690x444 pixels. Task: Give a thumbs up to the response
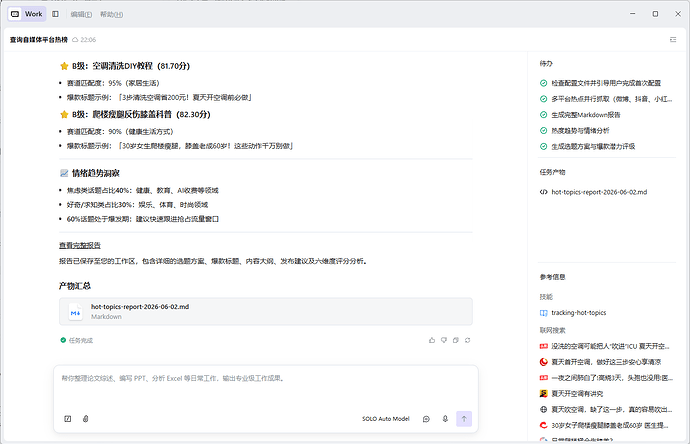click(x=432, y=340)
